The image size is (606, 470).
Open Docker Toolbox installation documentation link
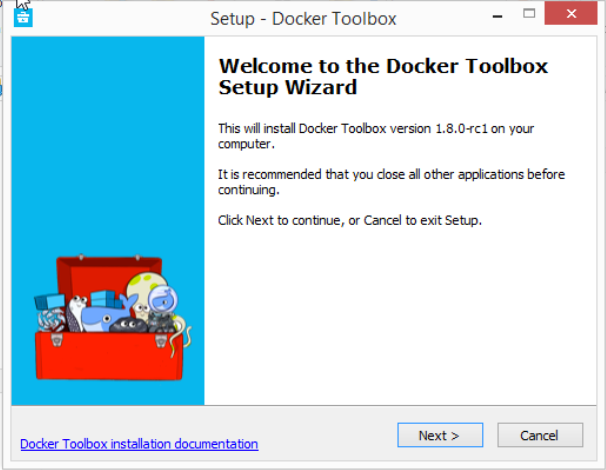(x=139, y=444)
